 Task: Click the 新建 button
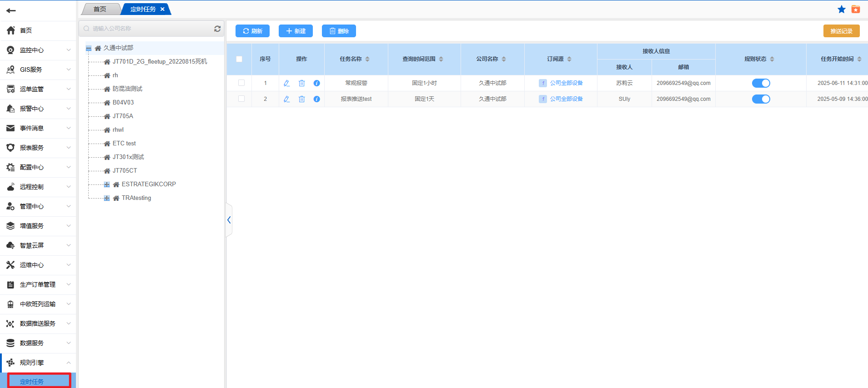pyautogui.click(x=296, y=31)
